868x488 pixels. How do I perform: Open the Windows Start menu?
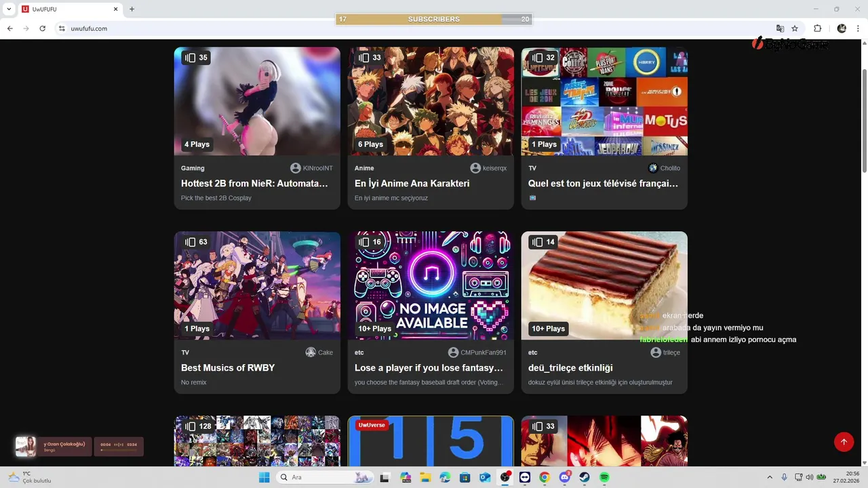pyautogui.click(x=264, y=477)
